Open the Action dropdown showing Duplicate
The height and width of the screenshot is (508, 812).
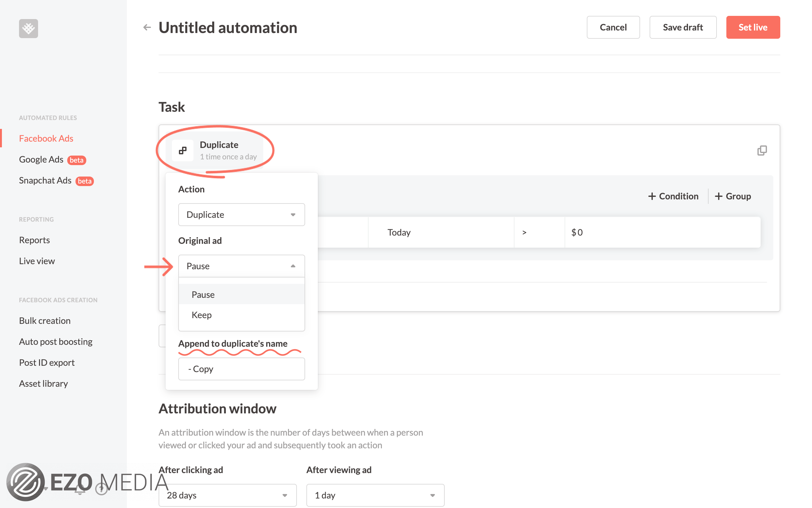[x=241, y=214]
